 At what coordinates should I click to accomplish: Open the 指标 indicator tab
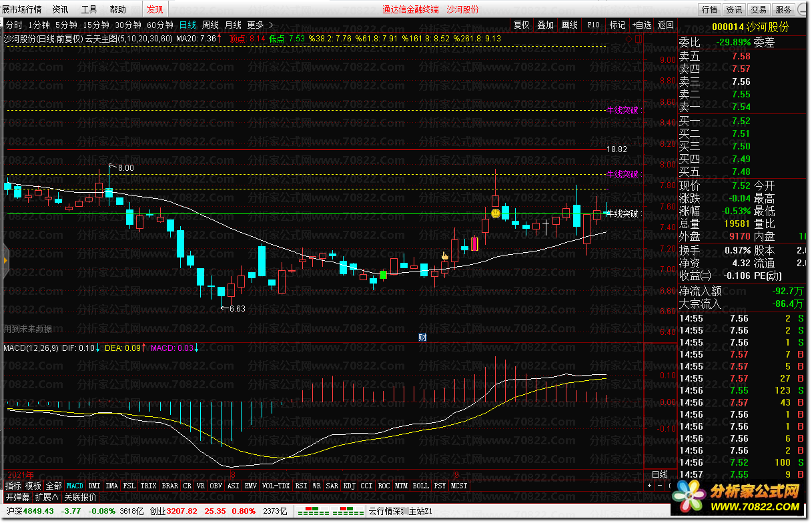(x=13, y=486)
